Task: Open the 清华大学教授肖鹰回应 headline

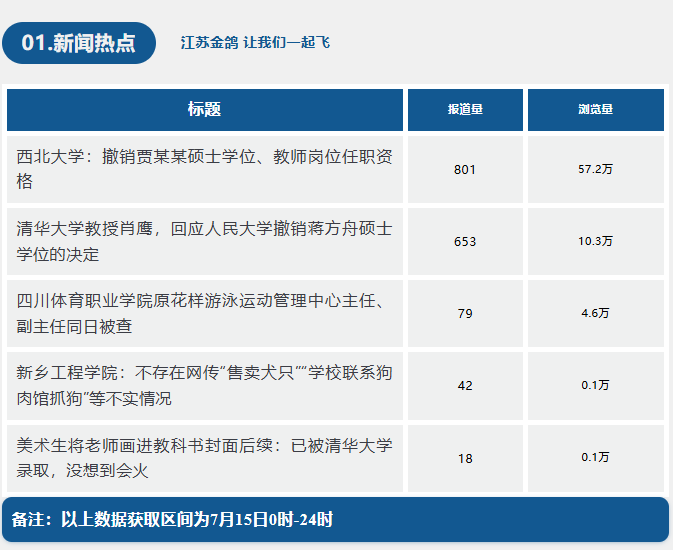Action: click(x=205, y=241)
